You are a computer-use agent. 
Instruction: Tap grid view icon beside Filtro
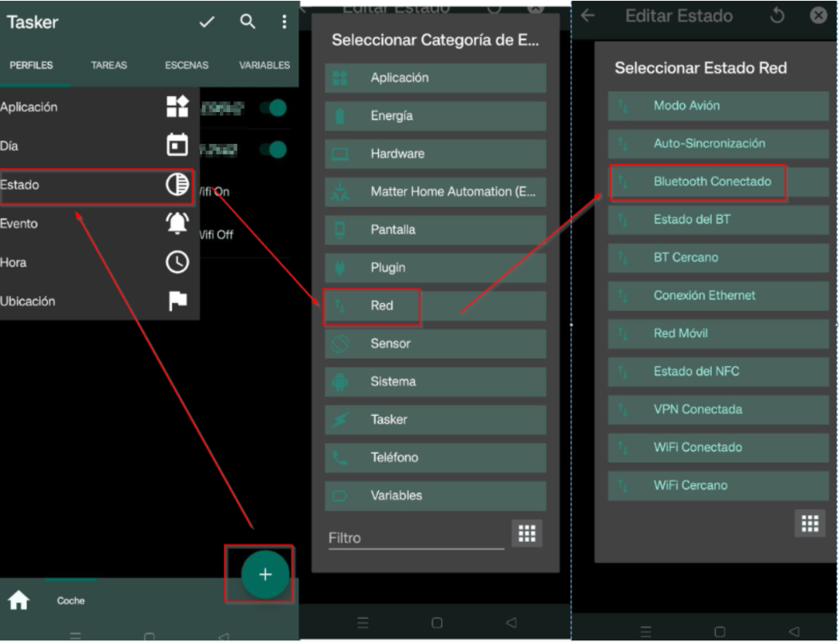(x=527, y=533)
